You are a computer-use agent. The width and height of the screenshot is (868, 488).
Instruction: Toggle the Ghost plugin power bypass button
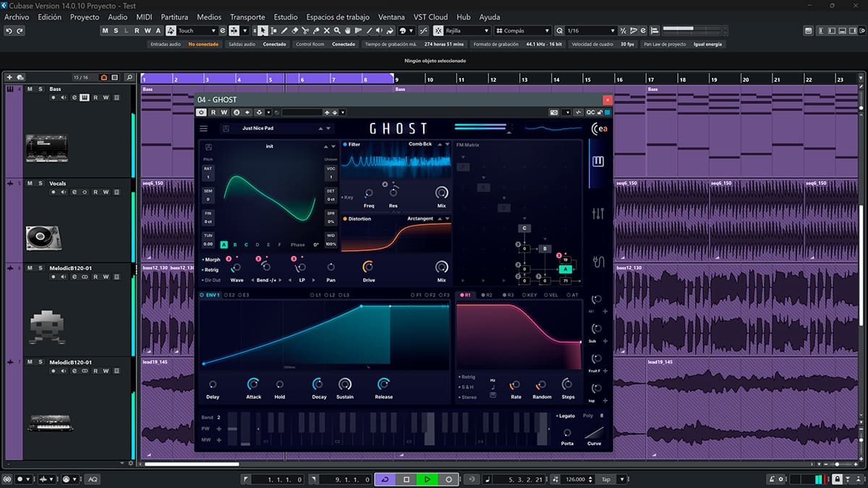(201, 112)
